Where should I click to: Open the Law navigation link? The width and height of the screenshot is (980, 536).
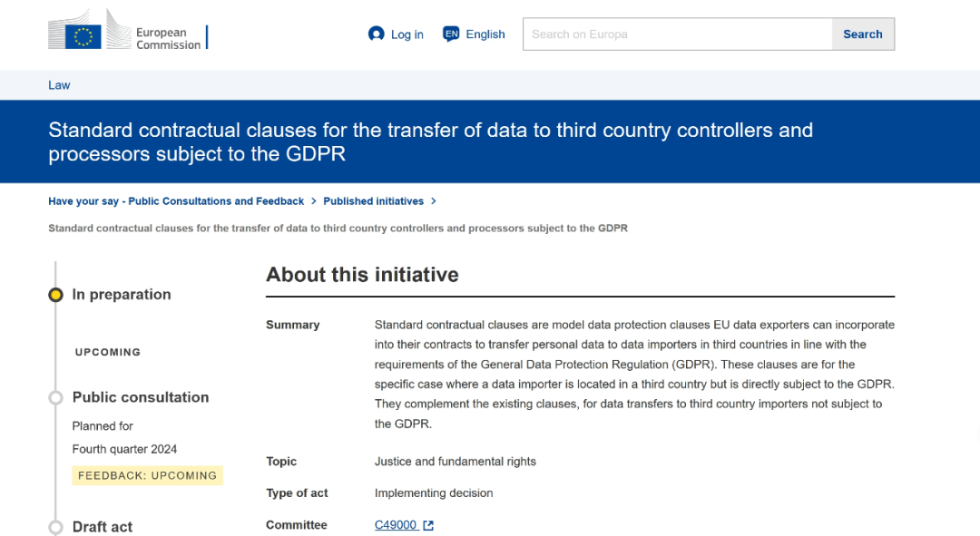coord(59,85)
